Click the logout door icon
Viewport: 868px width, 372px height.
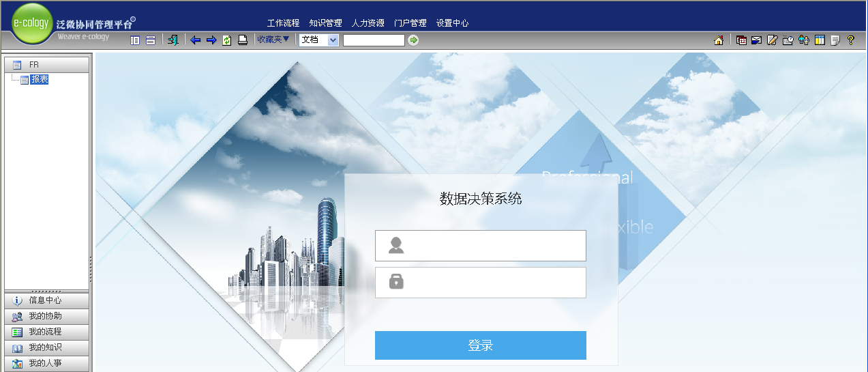coord(173,40)
